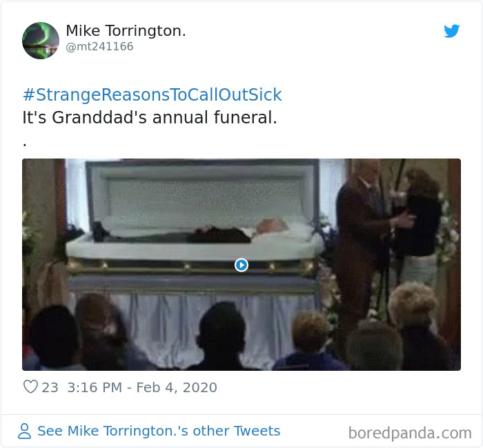Click the 3:16 PM - Feb 4, 2020 timestamp
The image size is (483, 448).
[x=142, y=387]
